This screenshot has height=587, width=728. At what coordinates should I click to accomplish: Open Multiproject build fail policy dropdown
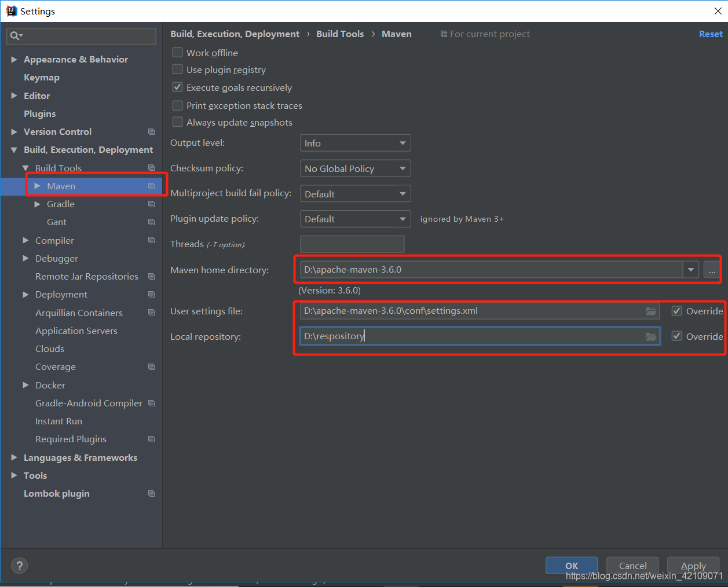click(x=355, y=194)
